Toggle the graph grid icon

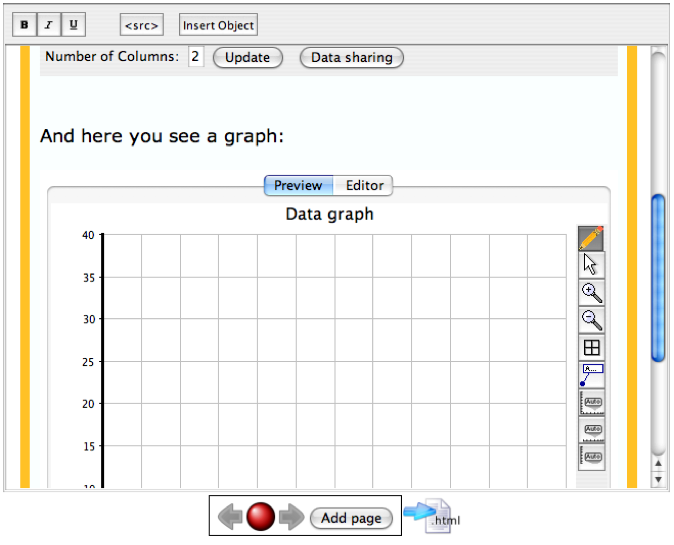pyautogui.click(x=591, y=347)
